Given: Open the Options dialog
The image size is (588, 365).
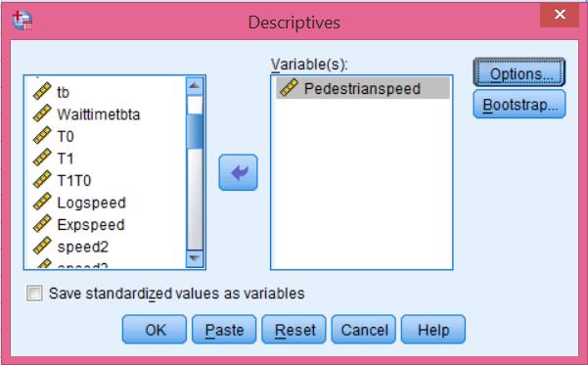Looking at the screenshot, I should pyautogui.click(x=520, y=72).
